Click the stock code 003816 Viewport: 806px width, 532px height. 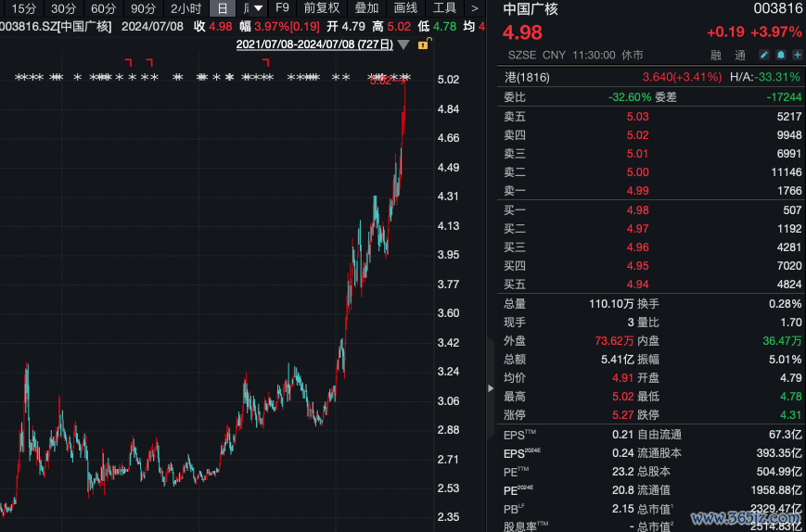point(777,8)
